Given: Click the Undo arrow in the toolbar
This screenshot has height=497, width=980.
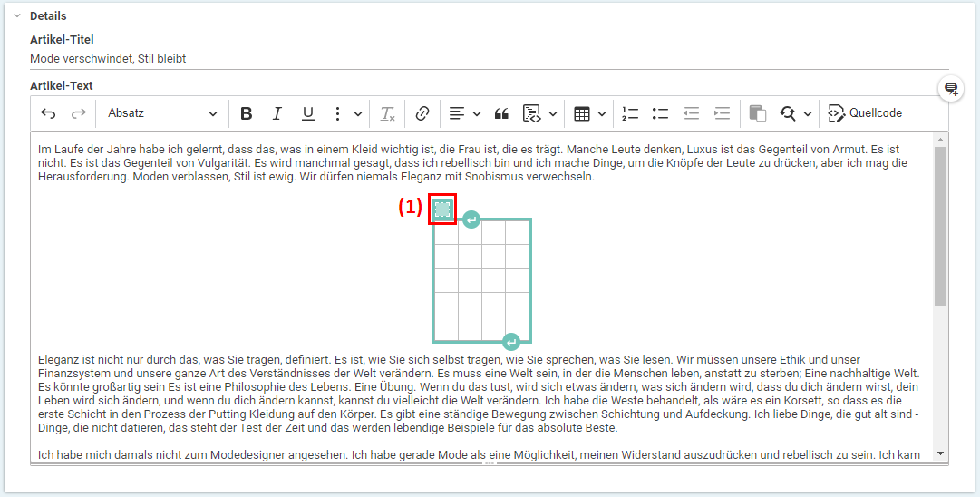Looking at the screenshot, I should tap(49, 113).
